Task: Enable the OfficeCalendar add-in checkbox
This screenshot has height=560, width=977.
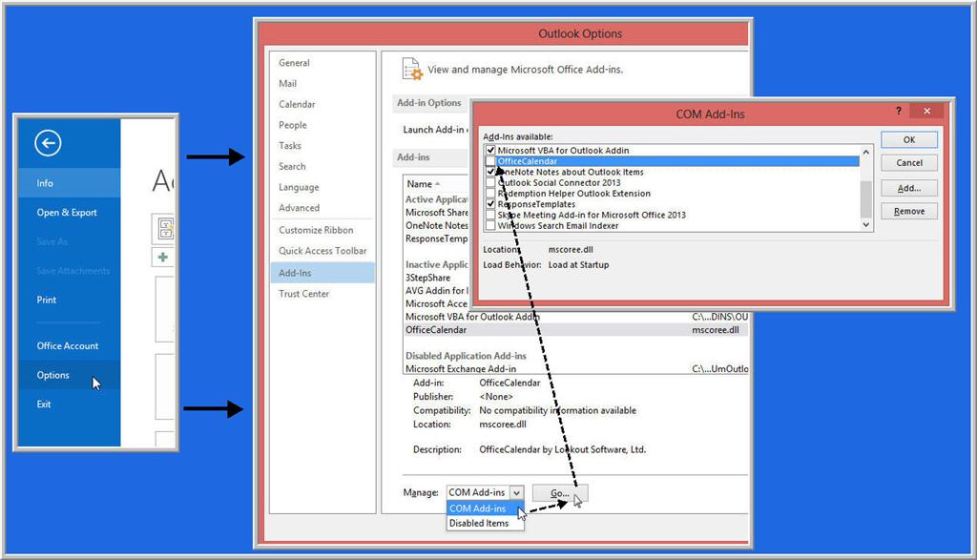Action: tap(490, 161)
